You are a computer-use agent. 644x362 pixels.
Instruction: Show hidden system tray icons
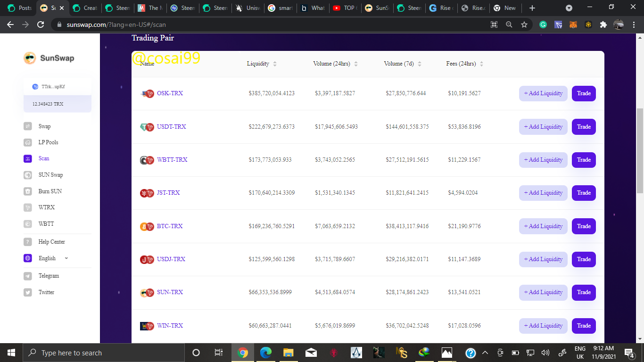click(x=485, y=353)
